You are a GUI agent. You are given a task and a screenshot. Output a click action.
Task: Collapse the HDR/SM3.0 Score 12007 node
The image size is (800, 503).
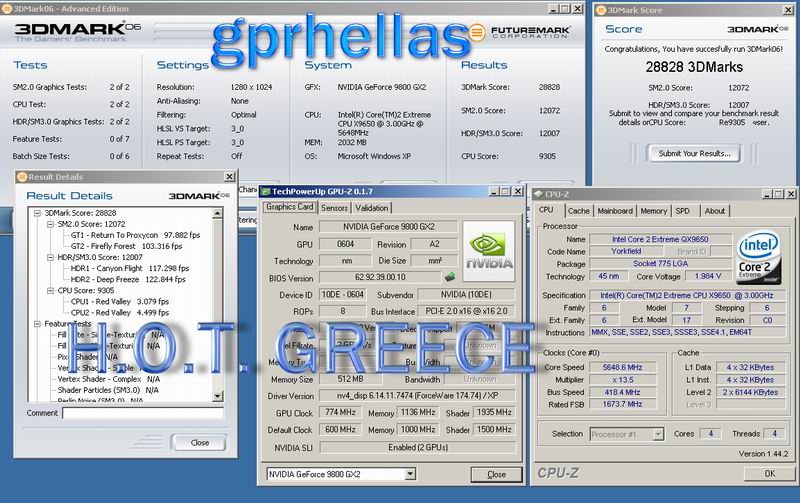tap(51, 258)
